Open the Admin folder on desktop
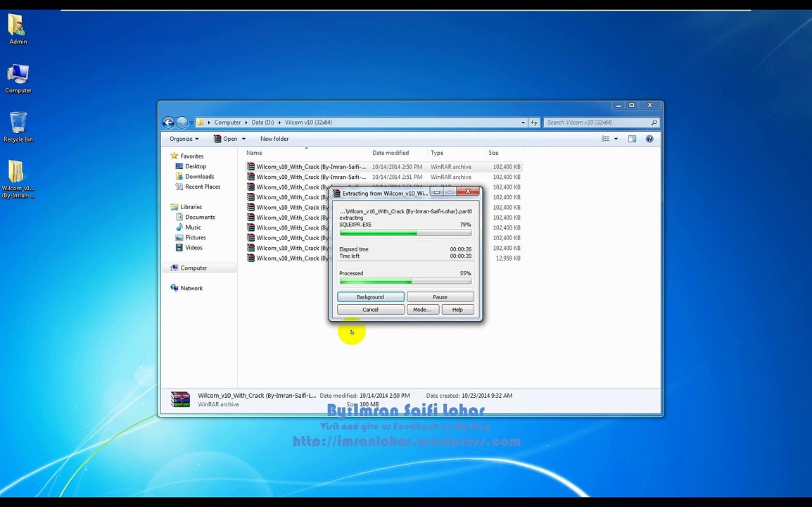Viewport: 812px width, 507px height. (x=18, y=28)
